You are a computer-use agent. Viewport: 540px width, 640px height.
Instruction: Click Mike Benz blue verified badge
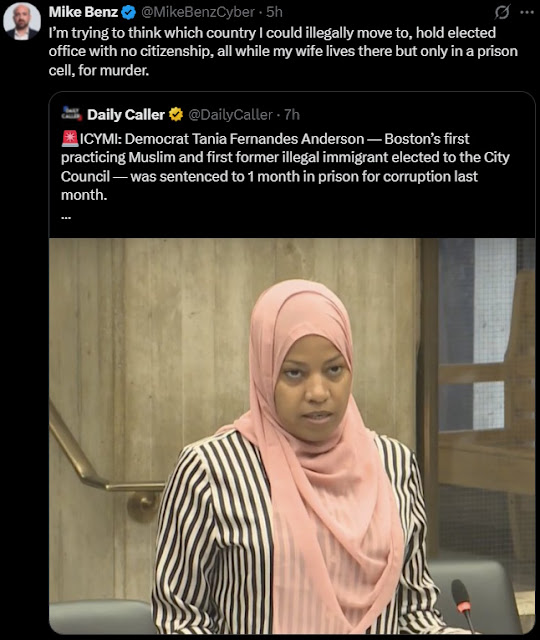[129, 13]
